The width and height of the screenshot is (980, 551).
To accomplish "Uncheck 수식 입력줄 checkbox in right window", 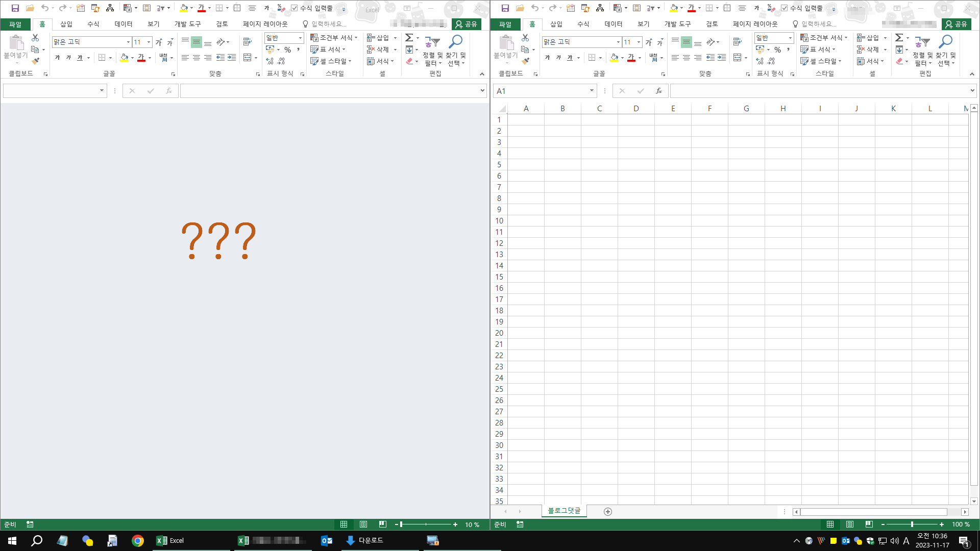I will click(785, 8).
